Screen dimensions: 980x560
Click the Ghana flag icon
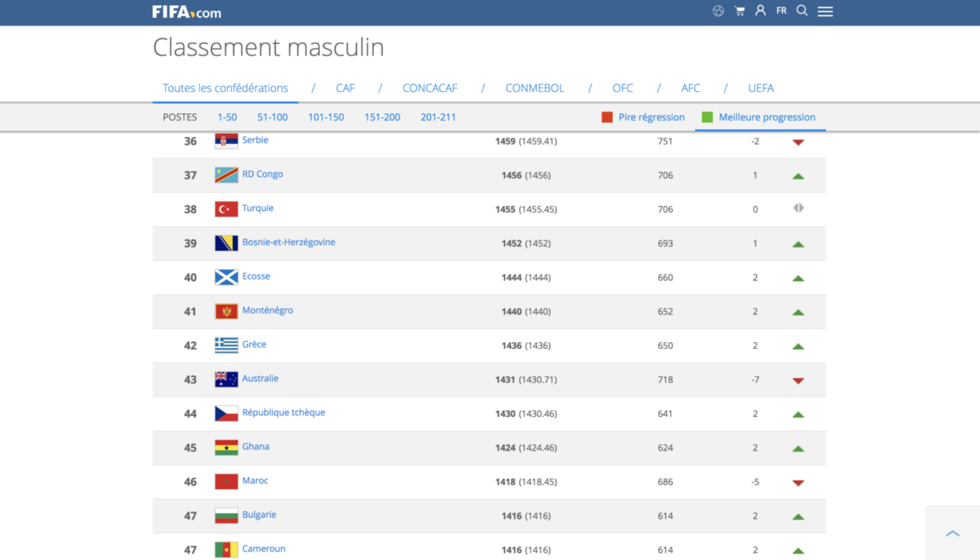click(x=226, y=448)
